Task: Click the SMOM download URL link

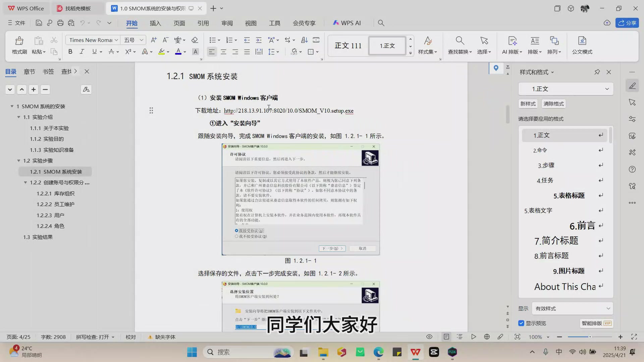Action: click(288, 111)
